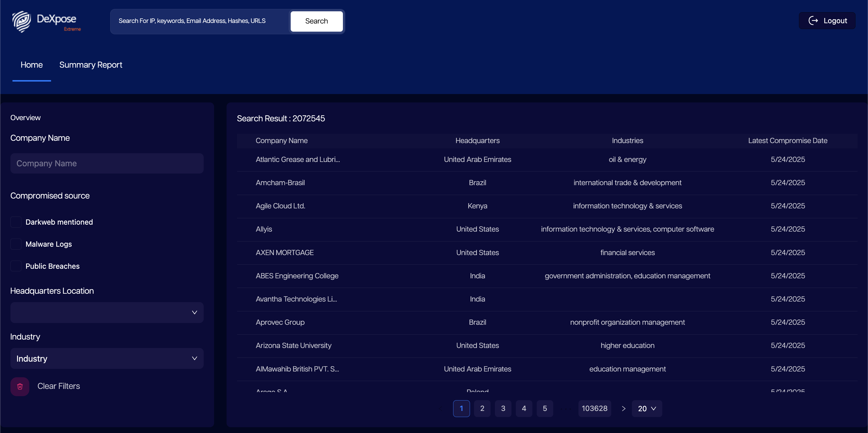Screen dimensions: 868x433
Task: Toggle the Darkweb mentioned checkbox
Action: coord(16,222)
